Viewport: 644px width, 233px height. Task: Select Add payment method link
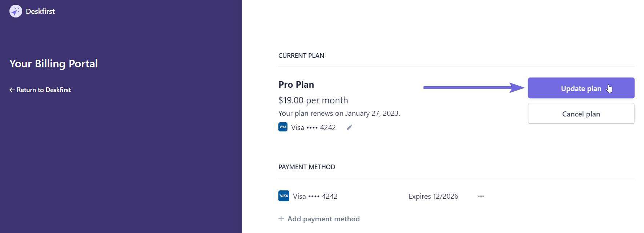319,219
